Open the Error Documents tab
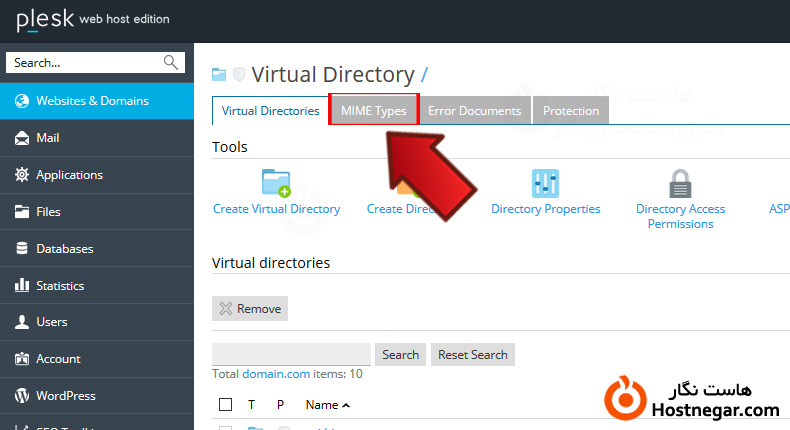 [x=474, y=111]
